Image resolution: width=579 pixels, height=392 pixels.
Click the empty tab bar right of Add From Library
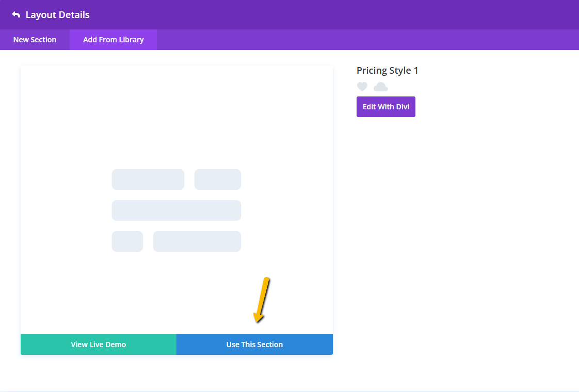click(361, 40)
